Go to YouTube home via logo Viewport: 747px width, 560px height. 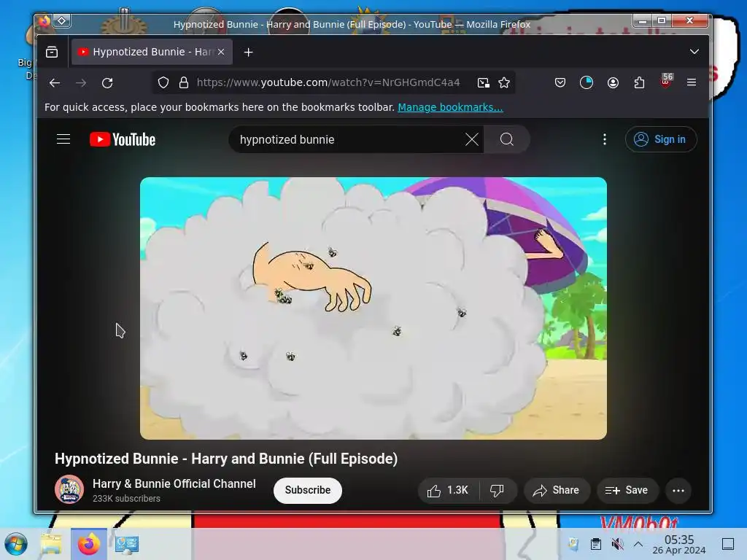pos(123,139)
